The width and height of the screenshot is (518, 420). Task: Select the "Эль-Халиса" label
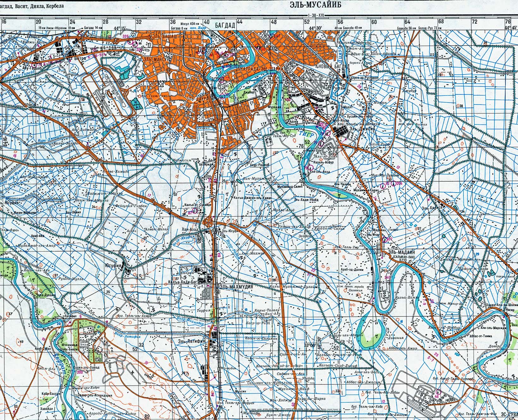(x=432, y=208)
